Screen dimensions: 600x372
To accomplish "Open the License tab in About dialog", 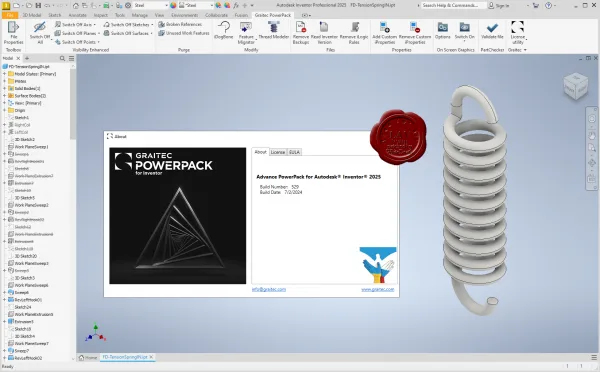I will point(278,152).
